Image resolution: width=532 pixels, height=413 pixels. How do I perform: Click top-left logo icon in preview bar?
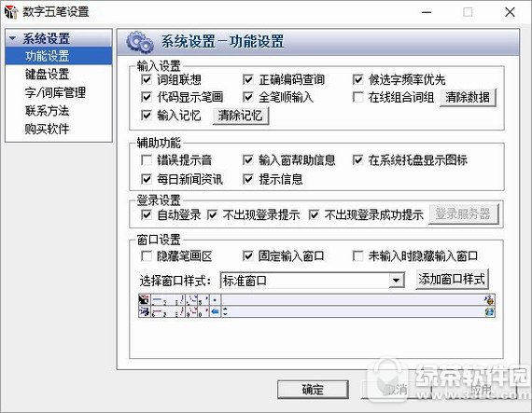click(x=144, y=300)
